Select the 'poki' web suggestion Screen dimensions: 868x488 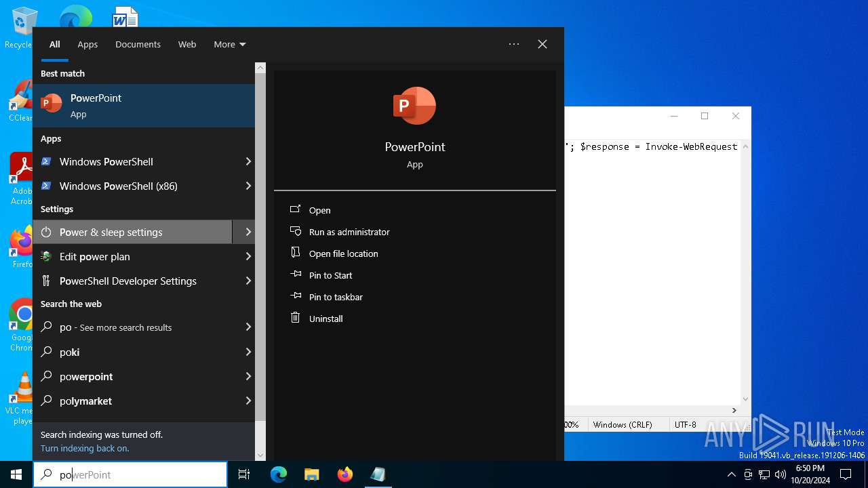144,352
